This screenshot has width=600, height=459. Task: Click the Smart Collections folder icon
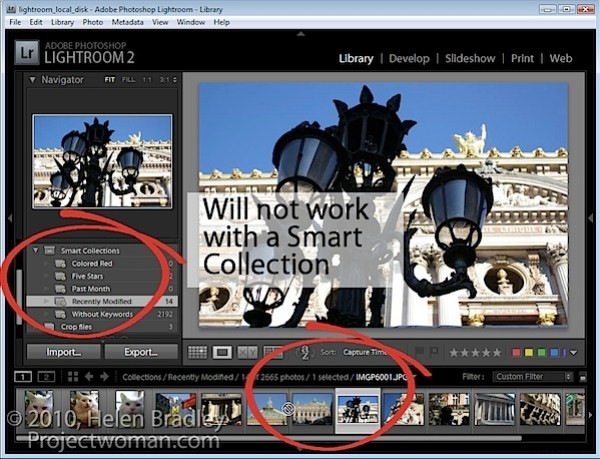49,251
